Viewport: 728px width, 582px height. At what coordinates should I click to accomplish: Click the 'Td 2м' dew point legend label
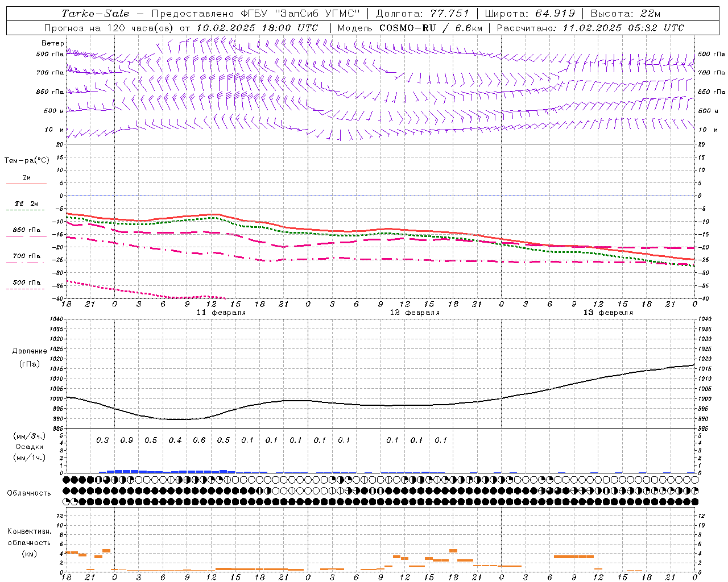(26, 203)
